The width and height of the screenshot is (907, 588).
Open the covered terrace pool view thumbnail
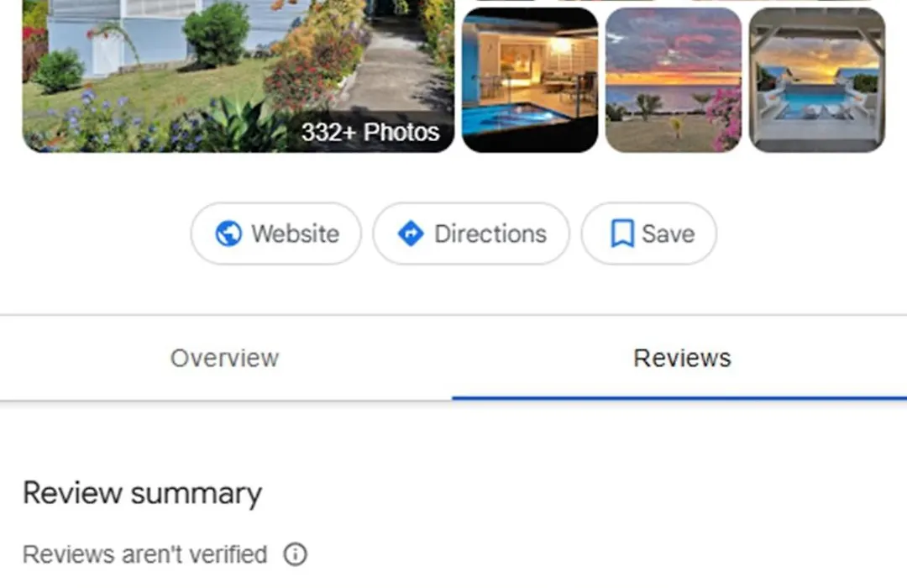817,80
